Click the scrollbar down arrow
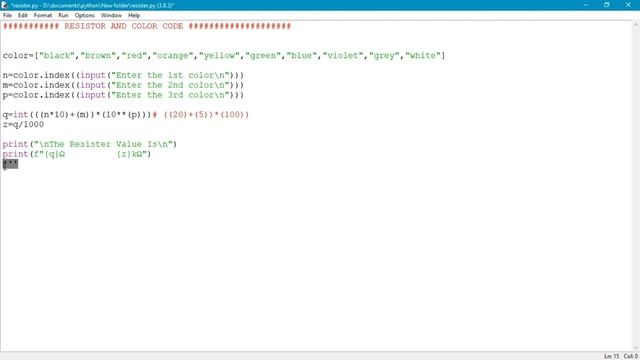 click(636, 348)
